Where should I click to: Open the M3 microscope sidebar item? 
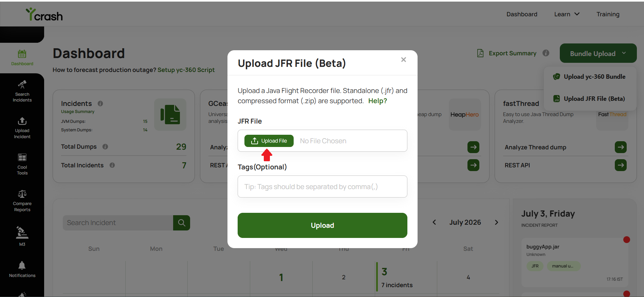22,236
